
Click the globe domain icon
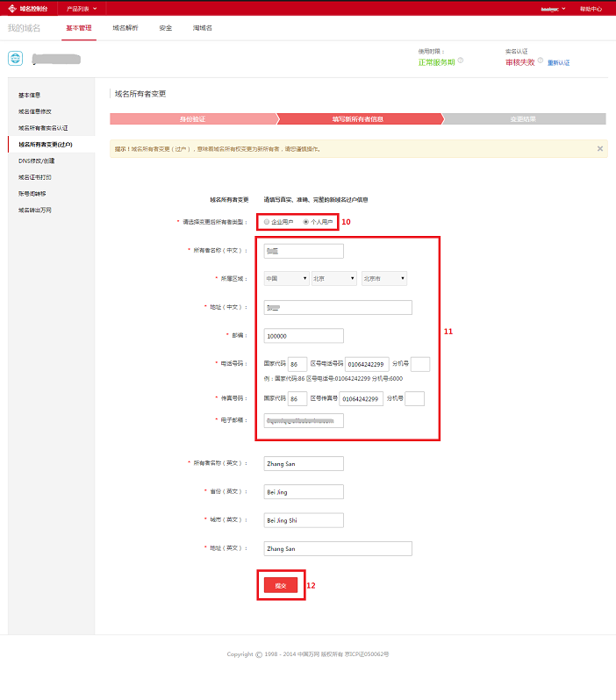(x=16, y=59)
